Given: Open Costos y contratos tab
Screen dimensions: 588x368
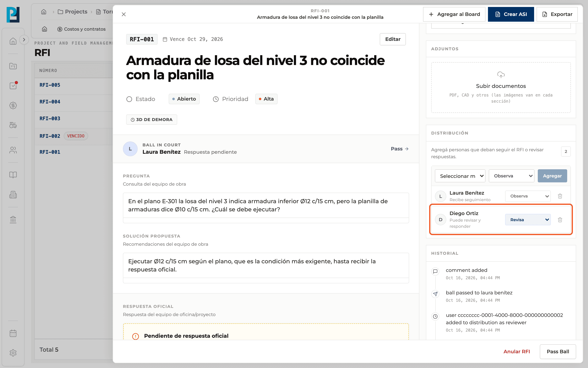Looking at the screenshot, I should [x=81, y=29].
